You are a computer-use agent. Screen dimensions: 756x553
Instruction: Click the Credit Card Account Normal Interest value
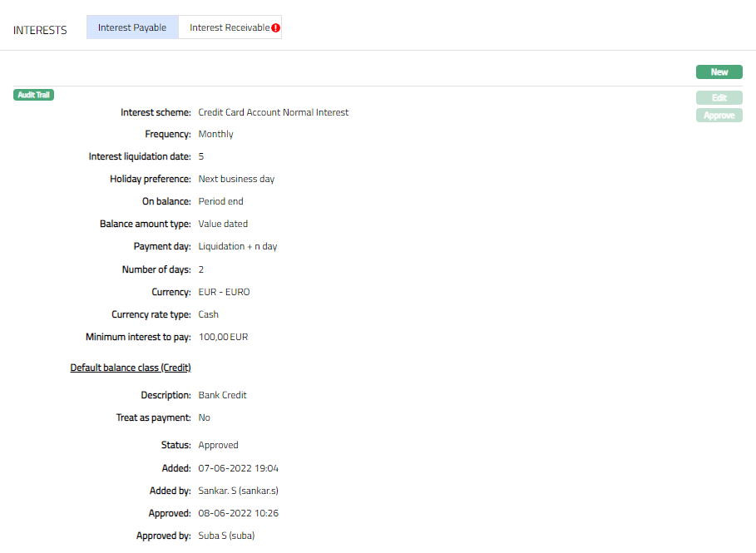click(x=273, y=112)
